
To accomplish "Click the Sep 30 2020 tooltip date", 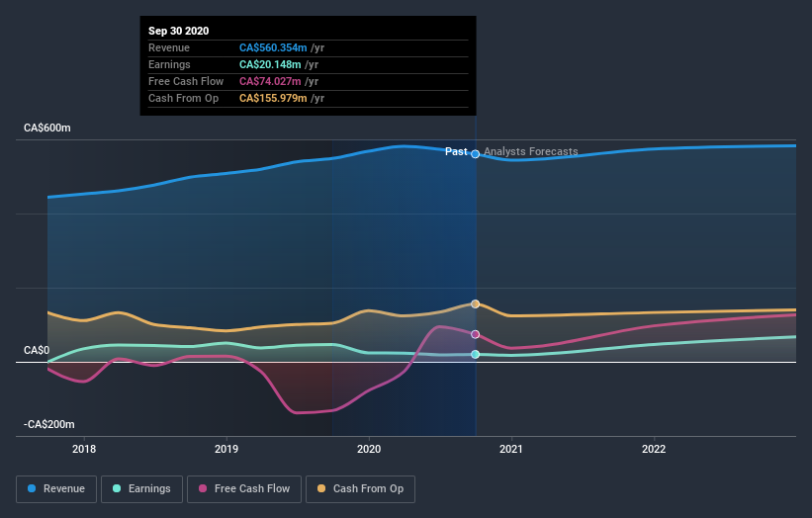I will click(179, 31).
